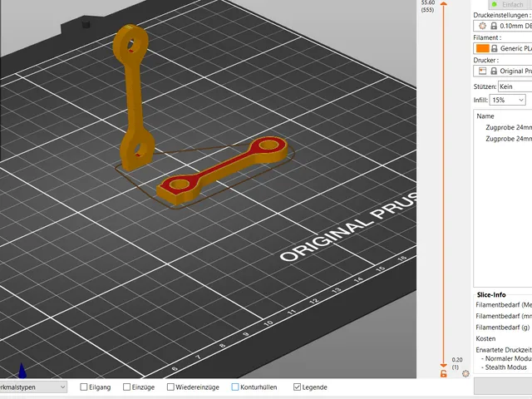Screen dimensions: 532x399
Task: Click the Erwartete Druckzeit label
Action: coord(504,349)
